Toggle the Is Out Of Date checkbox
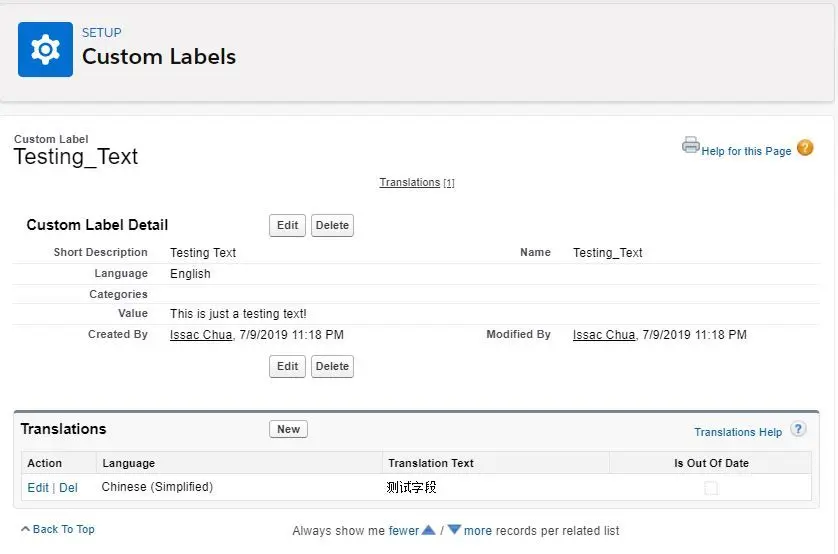This screenshot has height=554, width=838. point(711,488)
